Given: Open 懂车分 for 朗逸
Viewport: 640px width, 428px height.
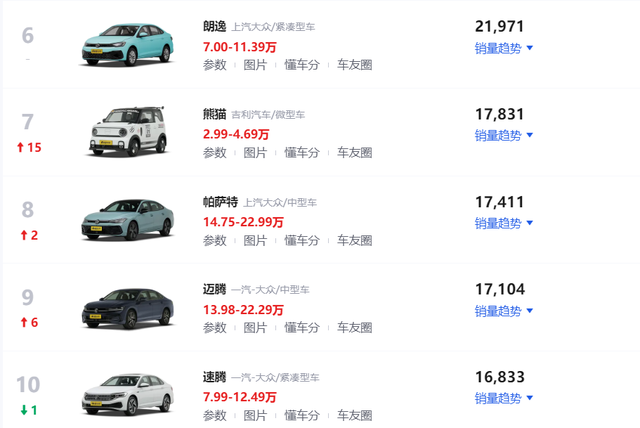Looking at the screenshot, I should [x=302, y=65].
